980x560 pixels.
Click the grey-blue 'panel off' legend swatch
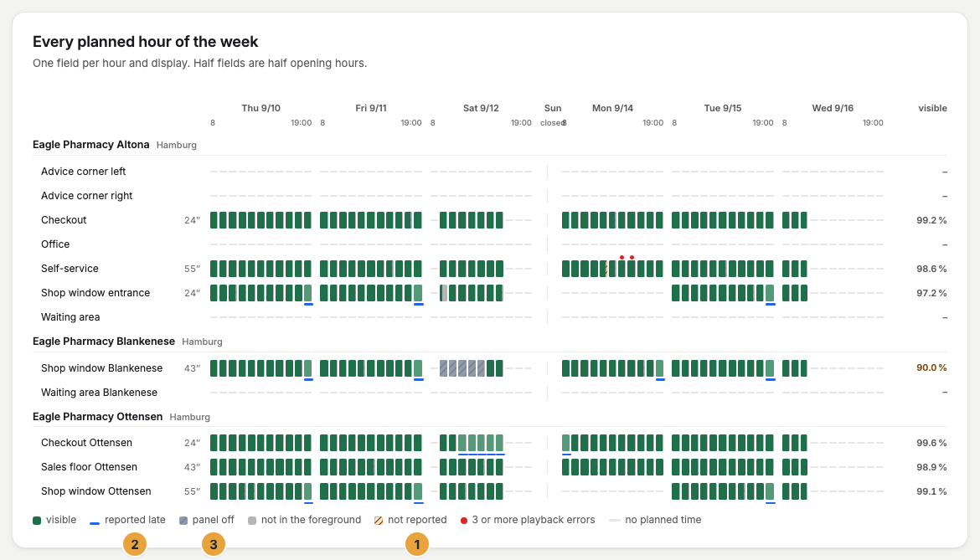[x=183, y=521]
